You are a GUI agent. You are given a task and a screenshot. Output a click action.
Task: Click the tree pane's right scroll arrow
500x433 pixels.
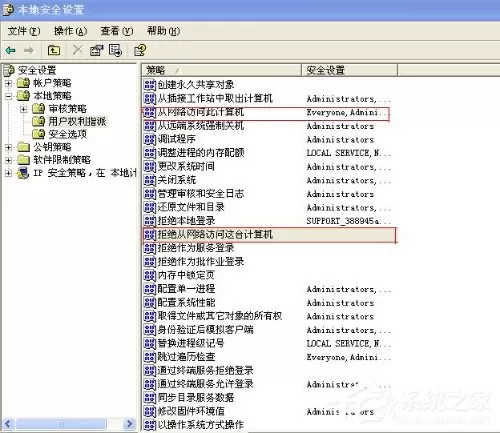129,424
